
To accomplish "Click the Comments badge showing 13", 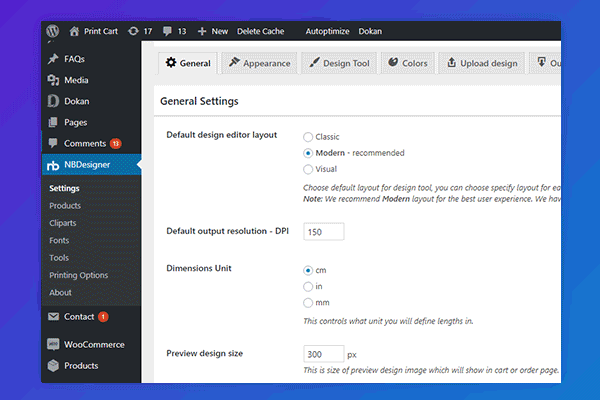I will (x=116, y=144).
